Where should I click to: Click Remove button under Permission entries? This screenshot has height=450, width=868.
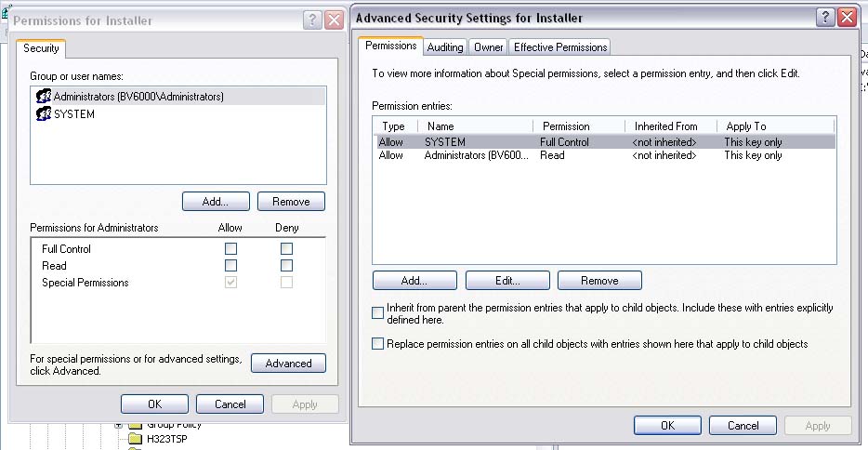(599, 281)
